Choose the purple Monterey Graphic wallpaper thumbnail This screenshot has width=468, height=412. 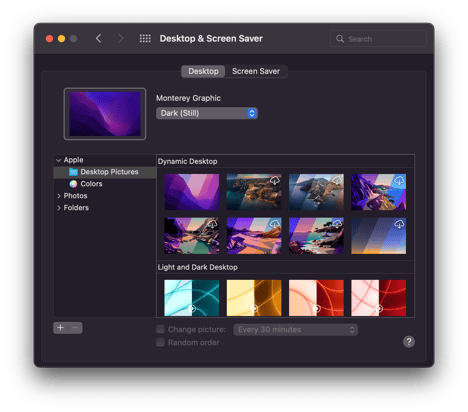[x=192, y=192]
